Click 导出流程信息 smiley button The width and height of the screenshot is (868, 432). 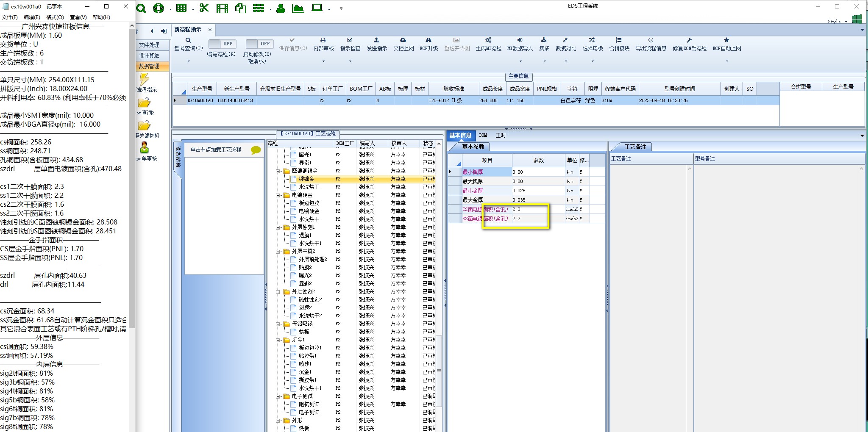point(651,44)
